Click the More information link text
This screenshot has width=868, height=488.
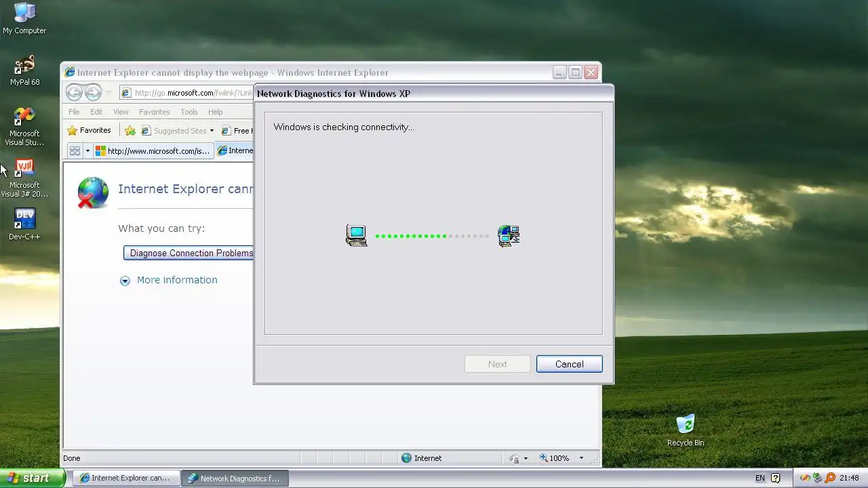click(177, 280)
